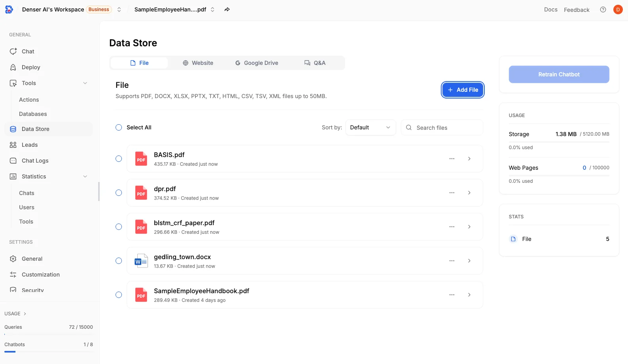The width and height of the screenshot is (628, 364).
Task: Click the Leads icon in sidebar
Action: (13, 145)
